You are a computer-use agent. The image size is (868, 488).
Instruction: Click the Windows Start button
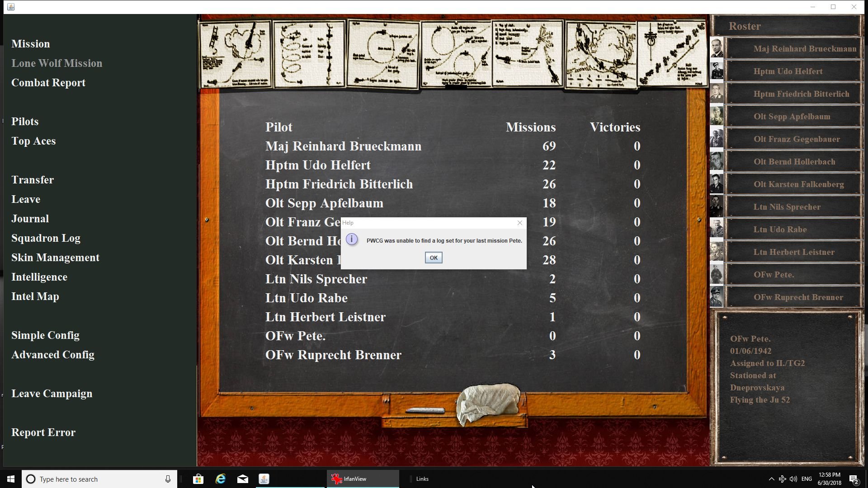tap(11, 479)
